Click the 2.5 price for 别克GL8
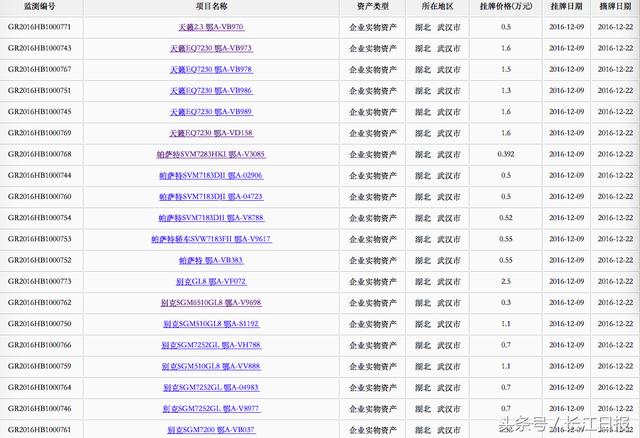 [x=506, y=282]
